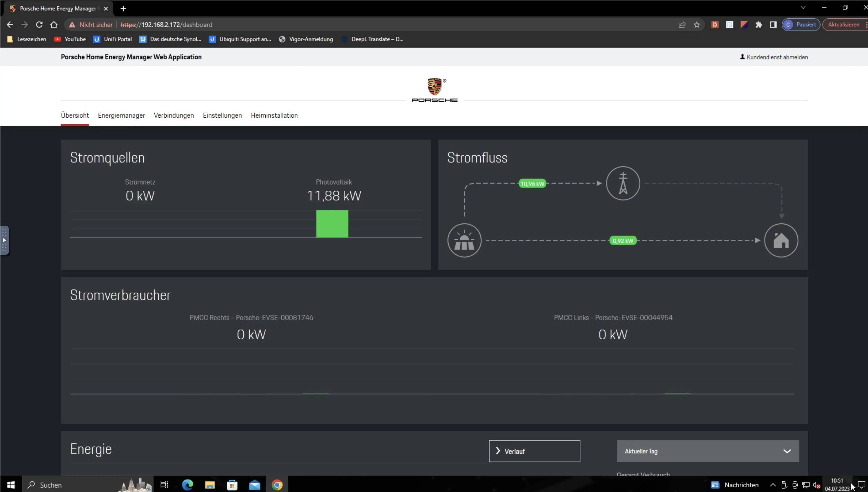The height and width of the screenshot is (492, 868).
Task: Go to the Einstellungen tab
Action: tap(222, 116)
